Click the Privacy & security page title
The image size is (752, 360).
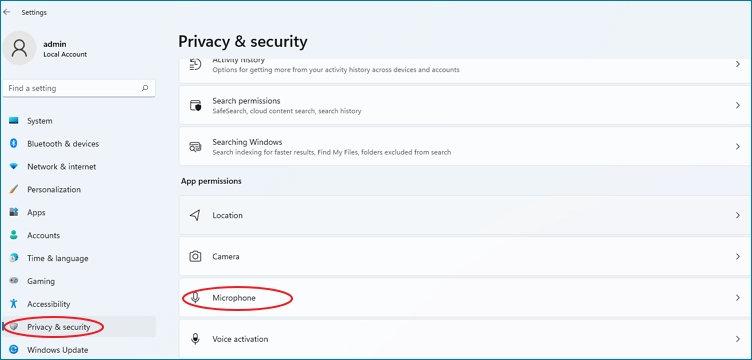click(243, 41)
